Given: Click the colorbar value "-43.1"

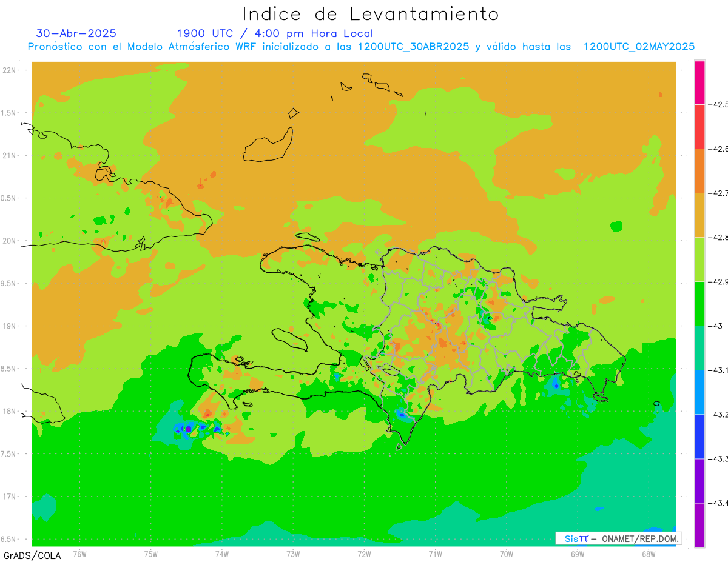Looking at the screenshot, I should pos(719,370).
